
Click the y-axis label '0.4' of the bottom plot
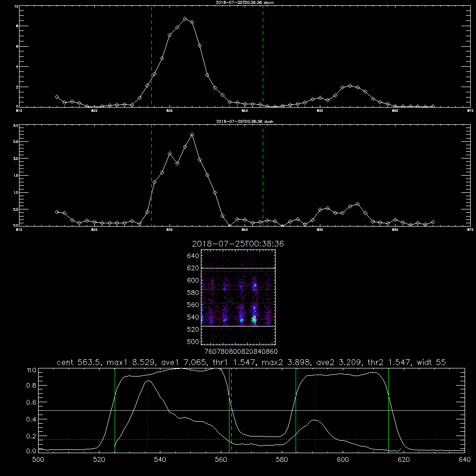(x=31, y=419)
